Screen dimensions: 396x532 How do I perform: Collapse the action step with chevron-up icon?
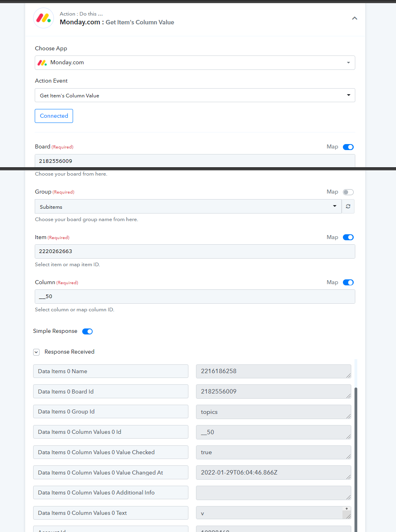click(x=354, y=18)
